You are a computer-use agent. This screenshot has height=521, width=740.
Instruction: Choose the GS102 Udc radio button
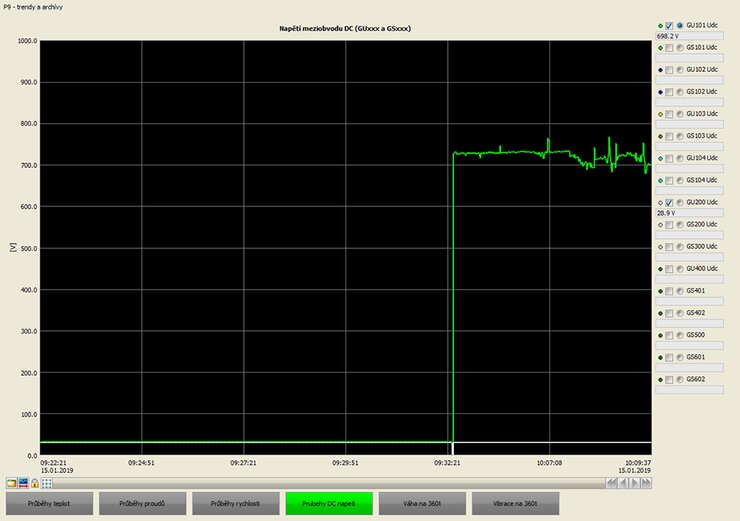click(x=680, y=92)
